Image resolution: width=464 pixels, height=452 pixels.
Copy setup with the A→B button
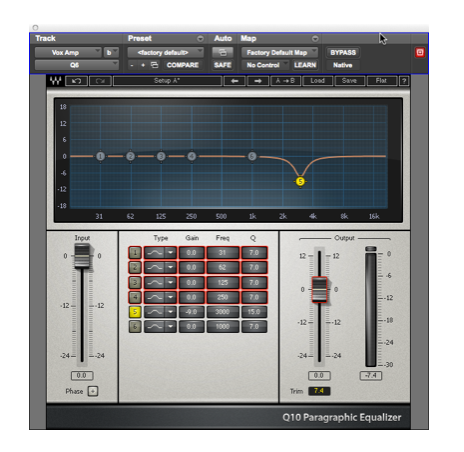(286, 81)
